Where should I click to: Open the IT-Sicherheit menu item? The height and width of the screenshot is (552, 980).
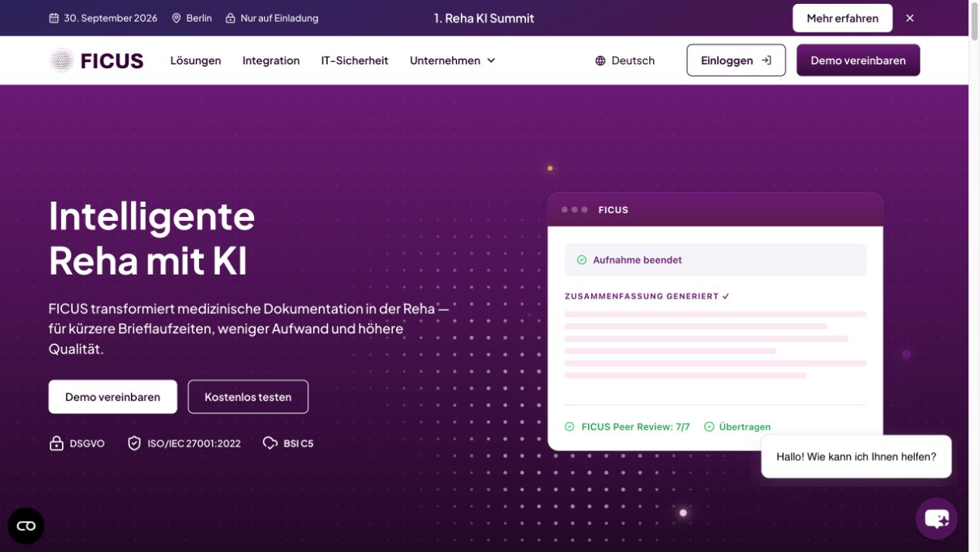click(355, 60)
